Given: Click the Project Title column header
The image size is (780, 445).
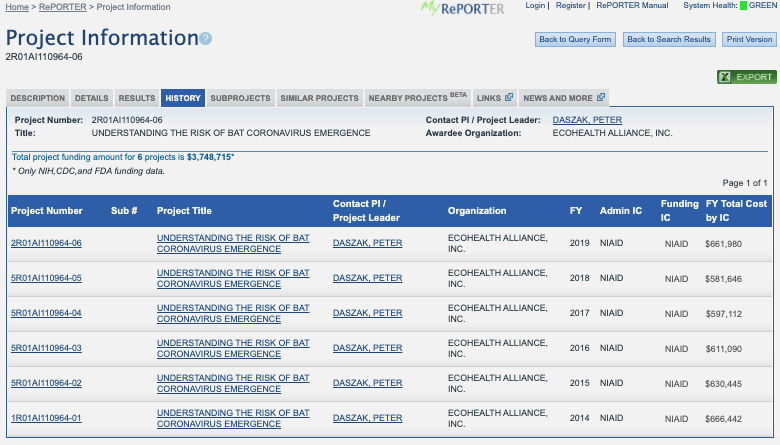Looking at the screenshot, I should click(x=184, y=211).
